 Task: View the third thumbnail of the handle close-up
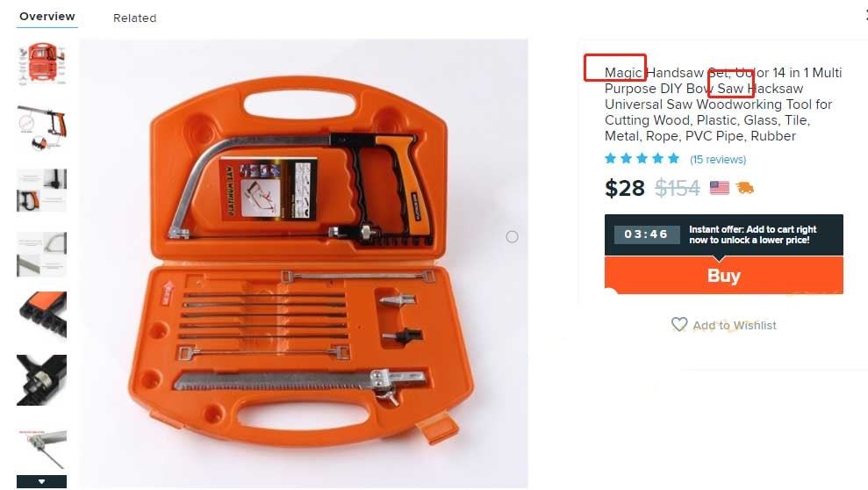coord(41,190)
